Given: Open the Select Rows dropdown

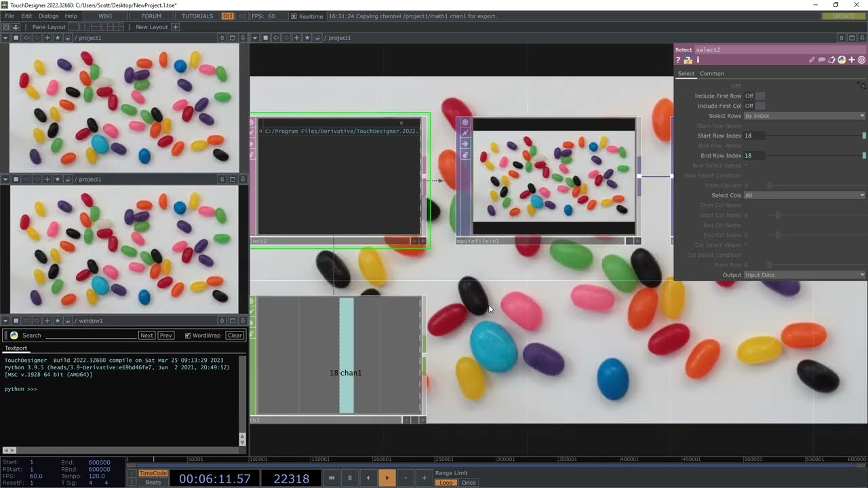Looking at the screenshot, I should [805, 116].
